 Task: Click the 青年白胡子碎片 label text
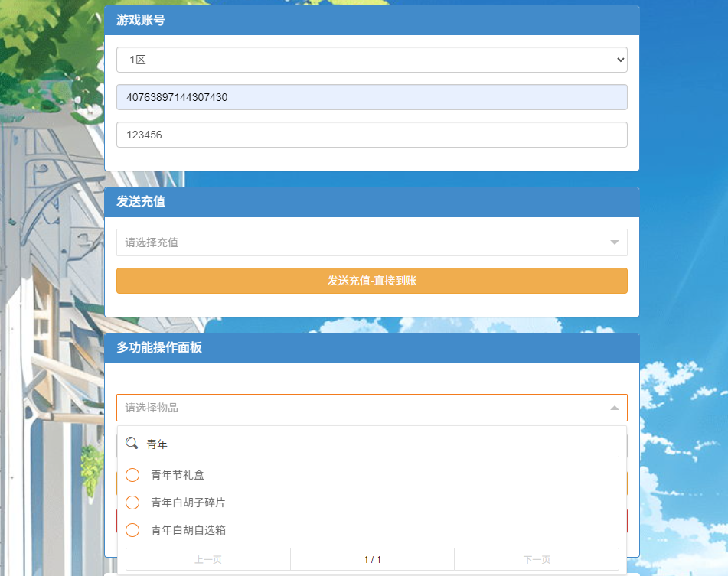click(188, 503)
